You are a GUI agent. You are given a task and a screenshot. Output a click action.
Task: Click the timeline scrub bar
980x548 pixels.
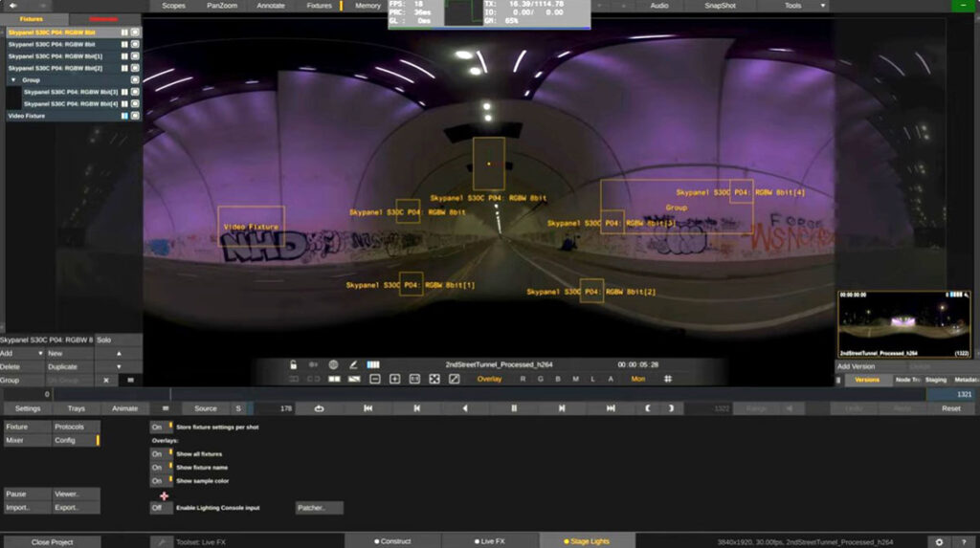point(489,394)
